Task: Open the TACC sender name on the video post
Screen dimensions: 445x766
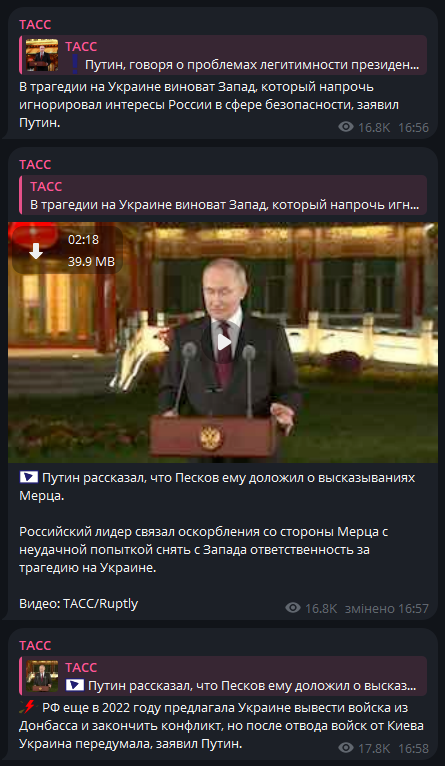Action: (35, 164)
